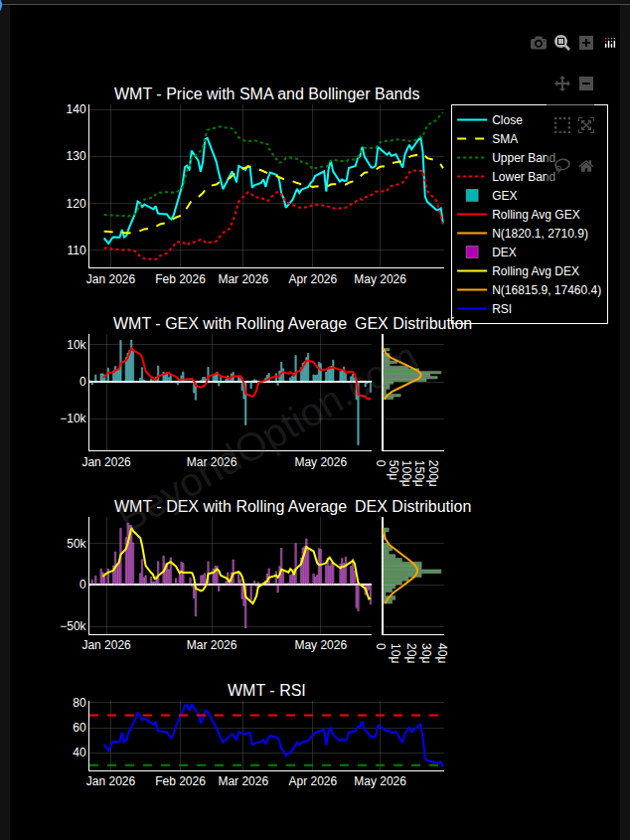Reset axes with the home icon
Image resolution: width=630 pixels, height=840 pixels.
(586, 166)
